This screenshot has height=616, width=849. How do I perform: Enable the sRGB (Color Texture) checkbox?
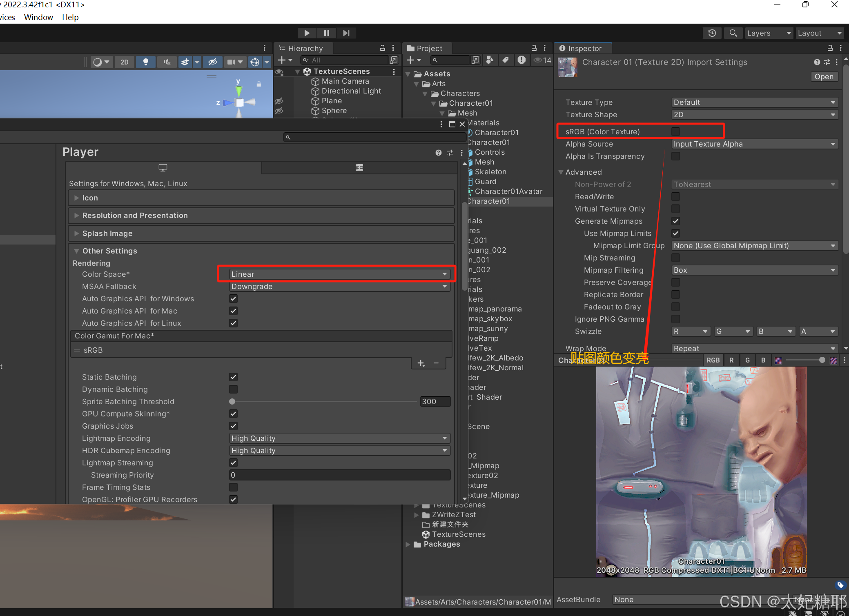coord(676,131)
